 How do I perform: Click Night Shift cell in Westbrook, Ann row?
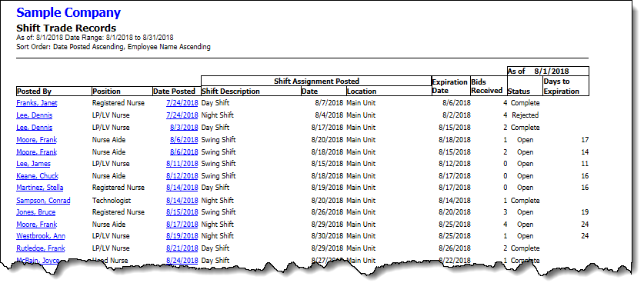coord(217,236)
